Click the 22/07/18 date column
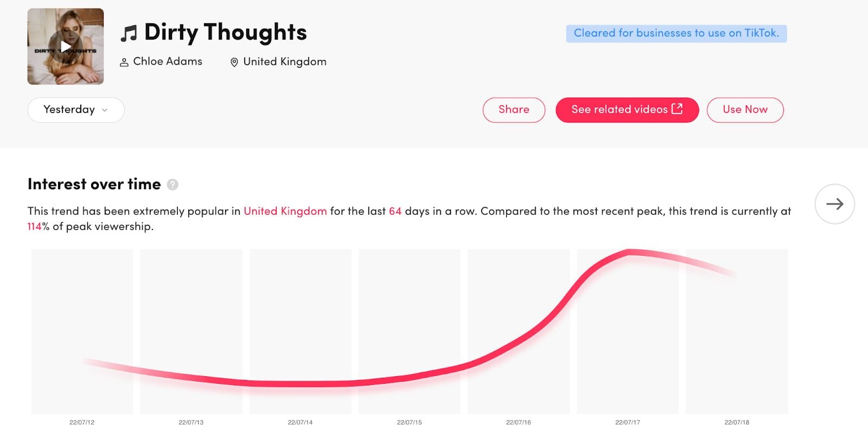868x438 pixels. point(737,331)
